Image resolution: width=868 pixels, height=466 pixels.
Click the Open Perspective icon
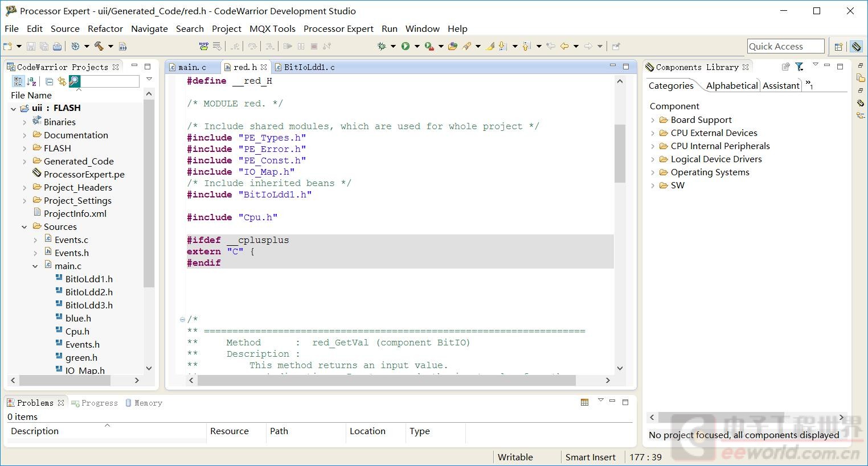838,47
